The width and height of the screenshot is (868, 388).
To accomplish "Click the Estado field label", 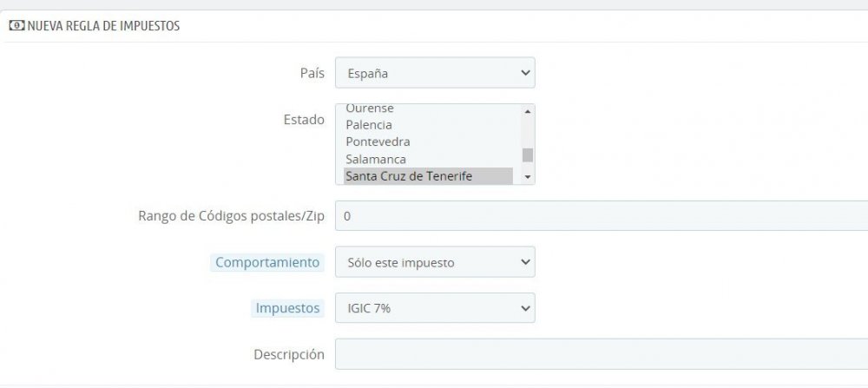I will (302, 119).
